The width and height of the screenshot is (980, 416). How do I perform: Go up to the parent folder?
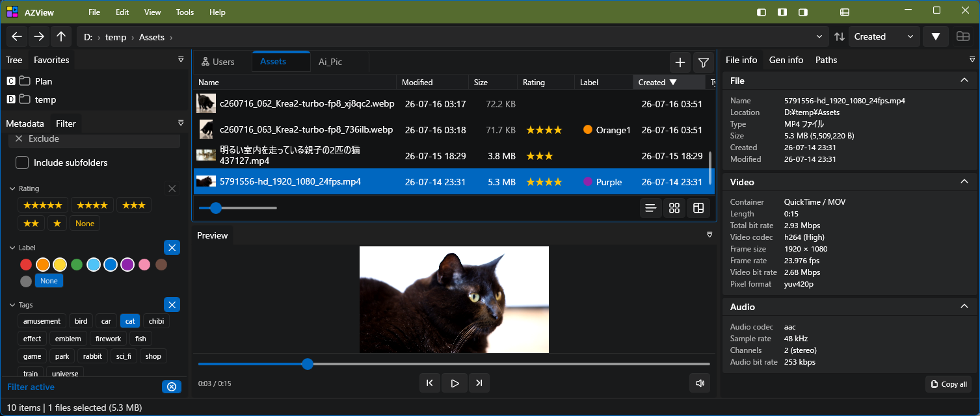61,37
